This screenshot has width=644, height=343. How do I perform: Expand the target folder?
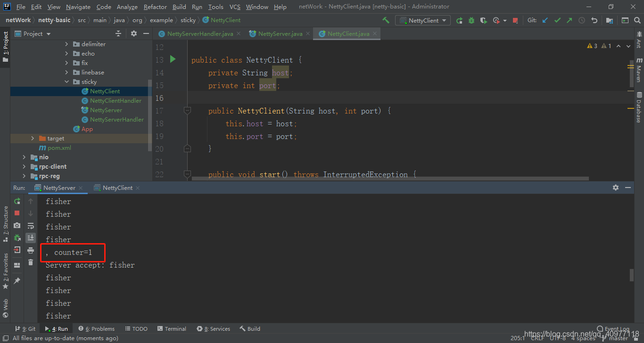33,138
